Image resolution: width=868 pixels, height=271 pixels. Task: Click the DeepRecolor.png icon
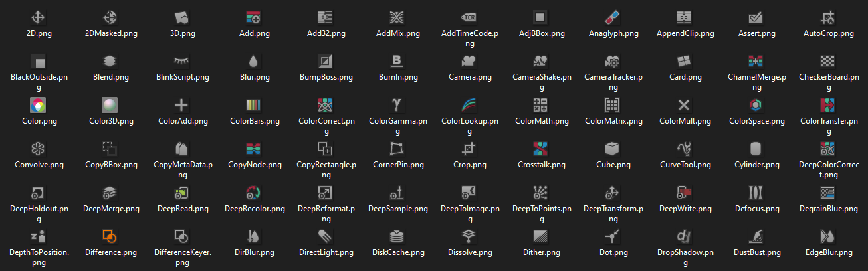click(253, 193)
